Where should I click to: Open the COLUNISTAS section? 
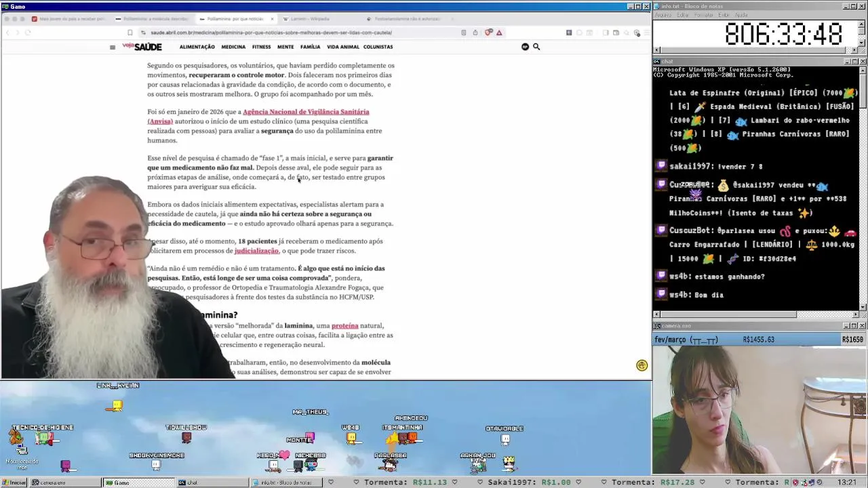378,47
